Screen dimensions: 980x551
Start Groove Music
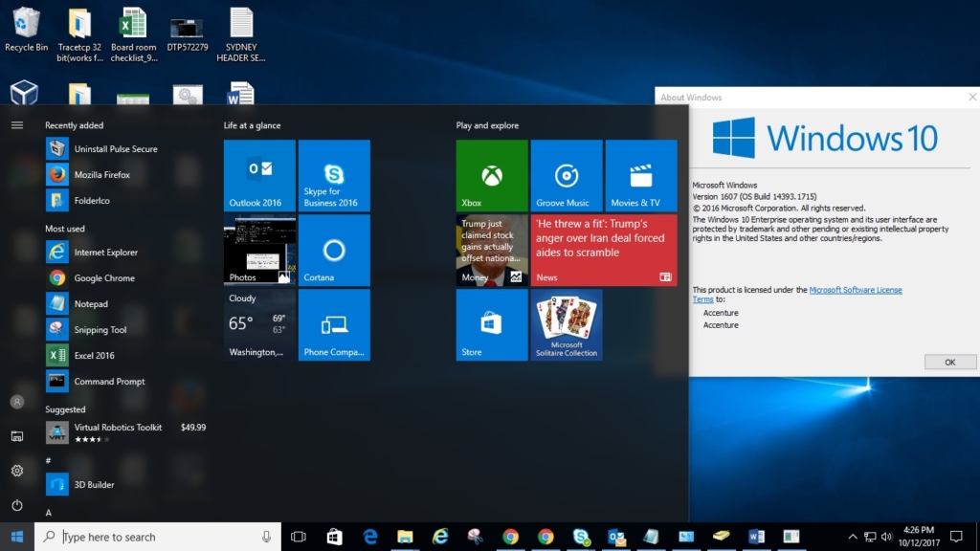coord(567,175)
